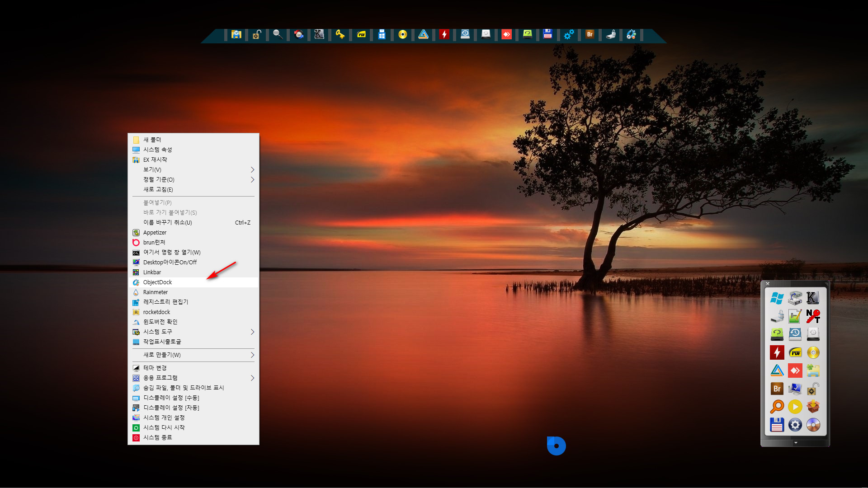Open the blue twin gears icon in the dock bar
The height and width of the screenshot is (488, 868).
pyautogui.click(x=569, y=34)
